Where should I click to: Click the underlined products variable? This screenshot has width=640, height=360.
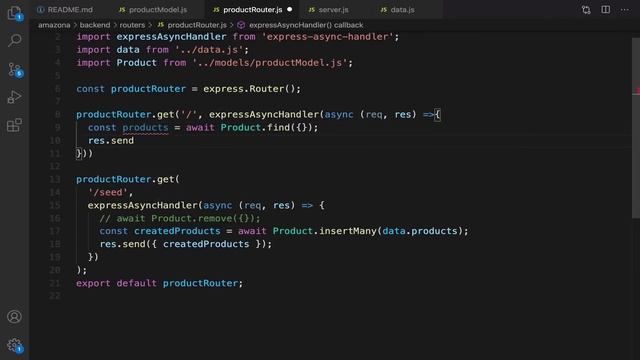[x=145, y=127]
